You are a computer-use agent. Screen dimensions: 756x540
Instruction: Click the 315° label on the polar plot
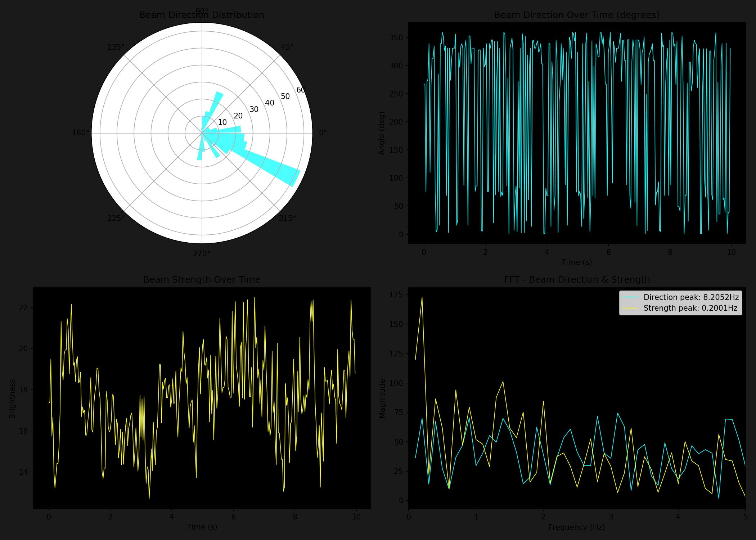click(287, 218)
